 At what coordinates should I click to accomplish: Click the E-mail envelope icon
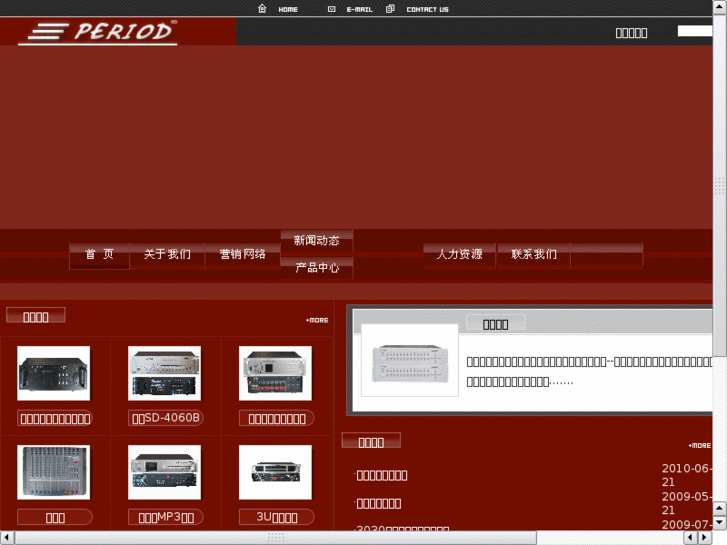[x=331, y=9]
